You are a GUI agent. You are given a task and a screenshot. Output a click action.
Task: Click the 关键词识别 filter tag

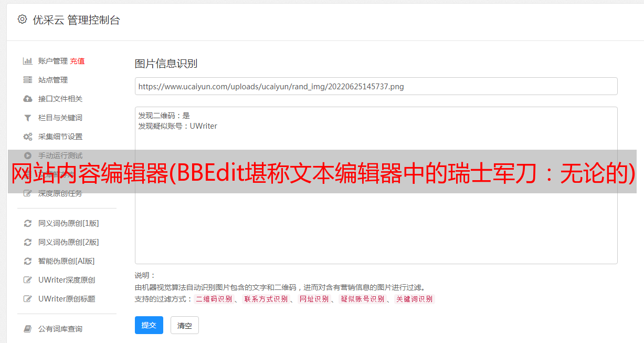pyautogui.click(x=414, y=299)
